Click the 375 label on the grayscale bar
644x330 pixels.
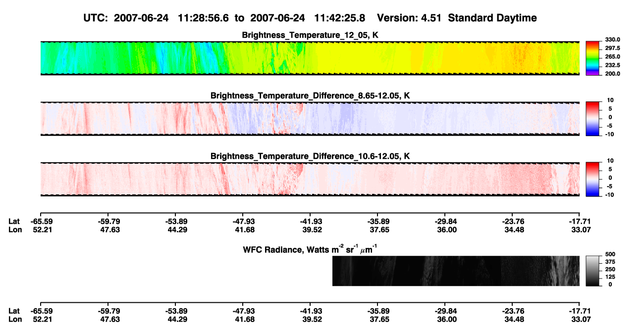(609, 261)
